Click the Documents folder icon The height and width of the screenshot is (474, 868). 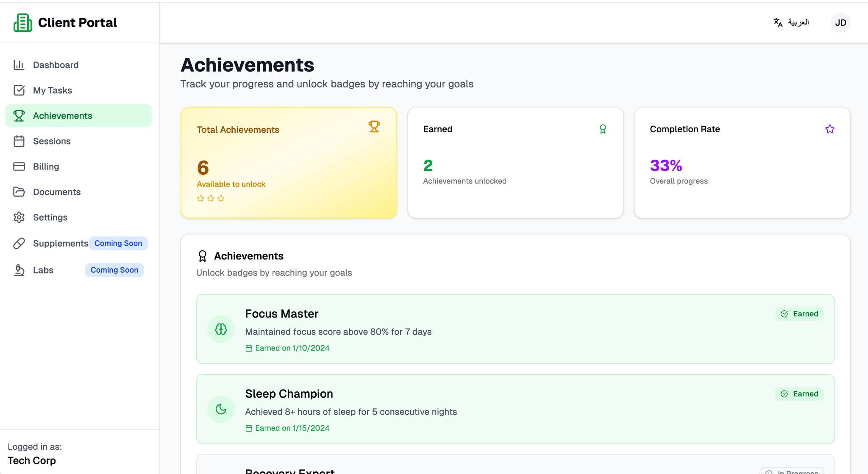[19, 192]
